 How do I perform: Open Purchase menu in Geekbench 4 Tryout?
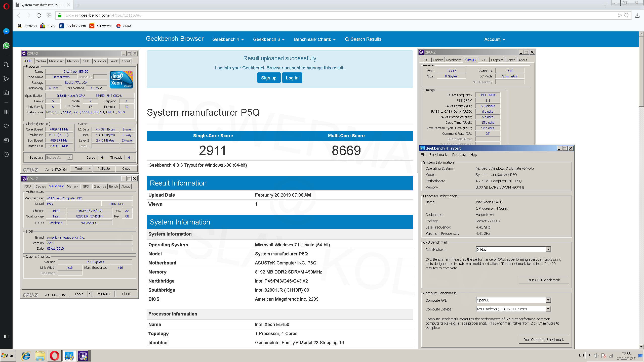click(x=459, y=155)
